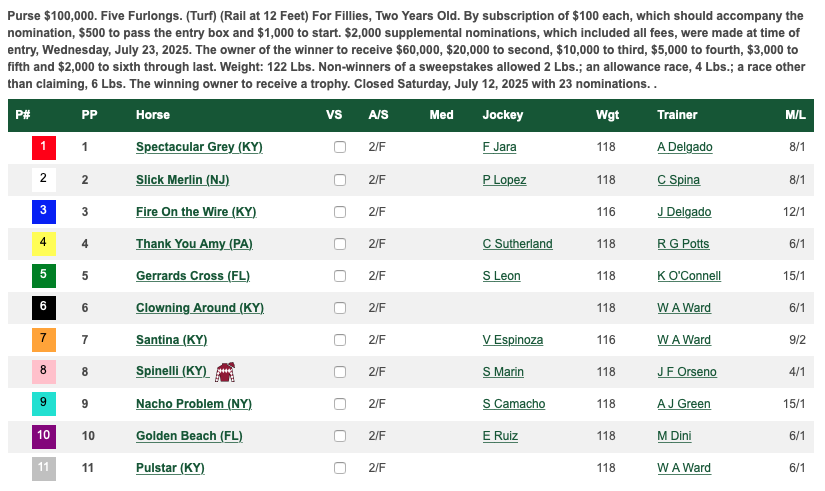This screenshot has width=825, height=491.
Task: Click the red number 1 saddle cloth
Action: pyautogui.click(x=44, y=147)
